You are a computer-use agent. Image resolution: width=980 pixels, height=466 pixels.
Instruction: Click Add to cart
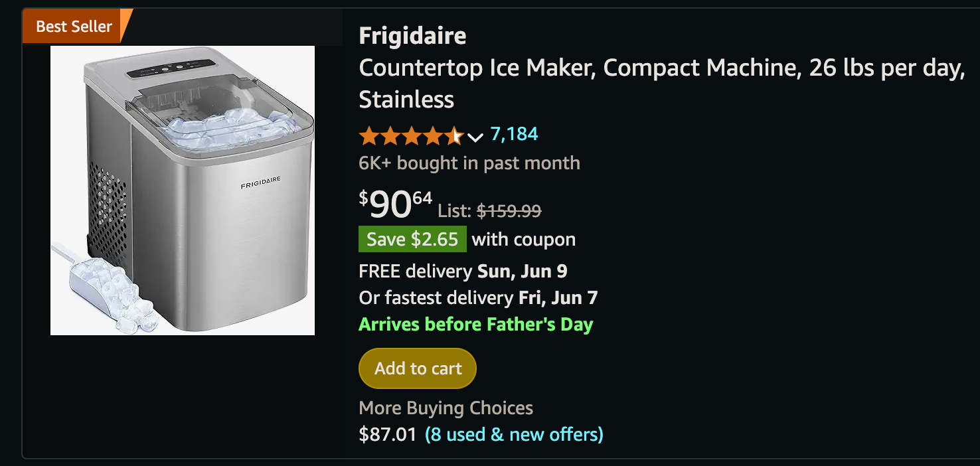coord(417,368)
